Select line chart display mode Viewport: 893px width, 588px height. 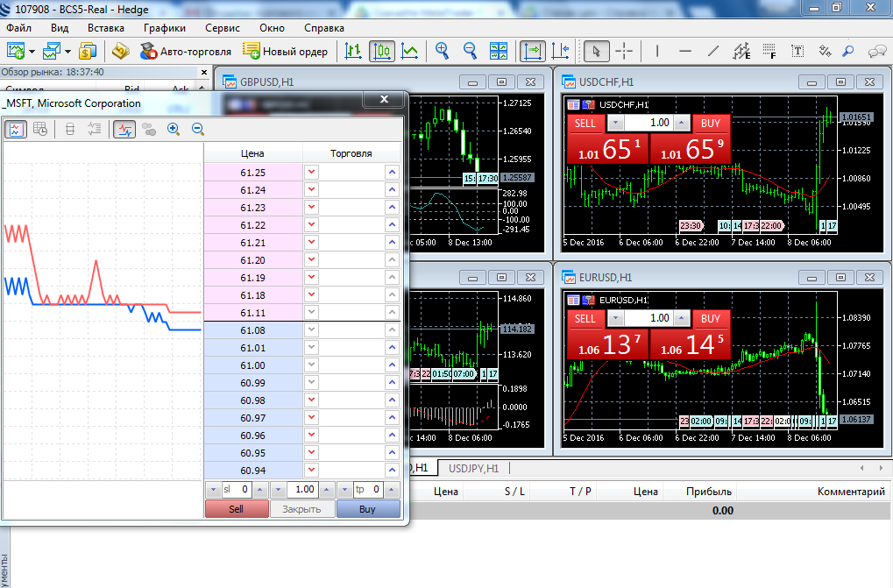coord(409,51)
